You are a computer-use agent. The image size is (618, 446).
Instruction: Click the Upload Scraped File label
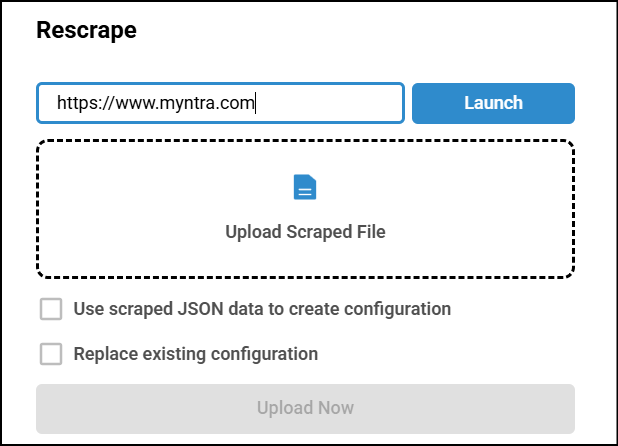pos(305,232)
